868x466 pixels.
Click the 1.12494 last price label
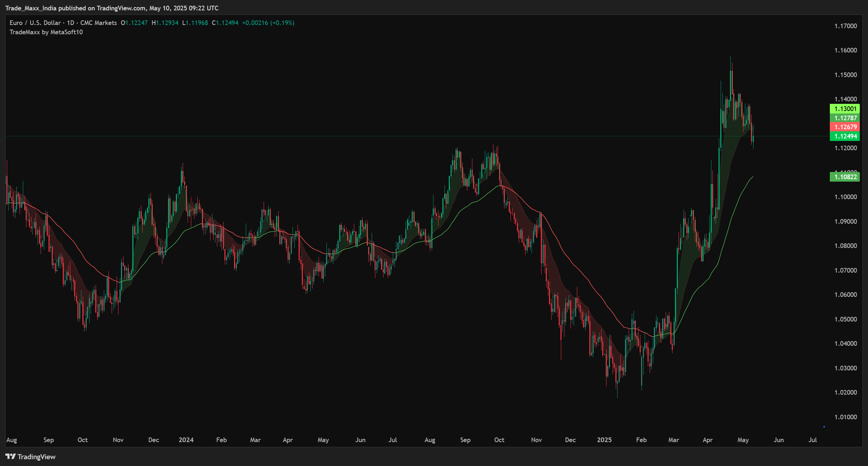pyautogui.click(x=846, y=137)
